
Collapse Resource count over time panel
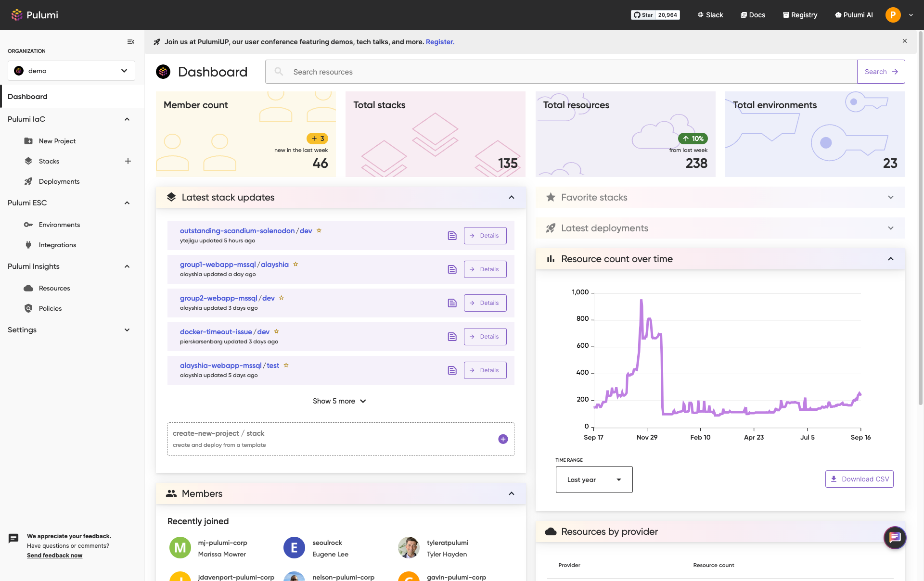tap(891, 259)
